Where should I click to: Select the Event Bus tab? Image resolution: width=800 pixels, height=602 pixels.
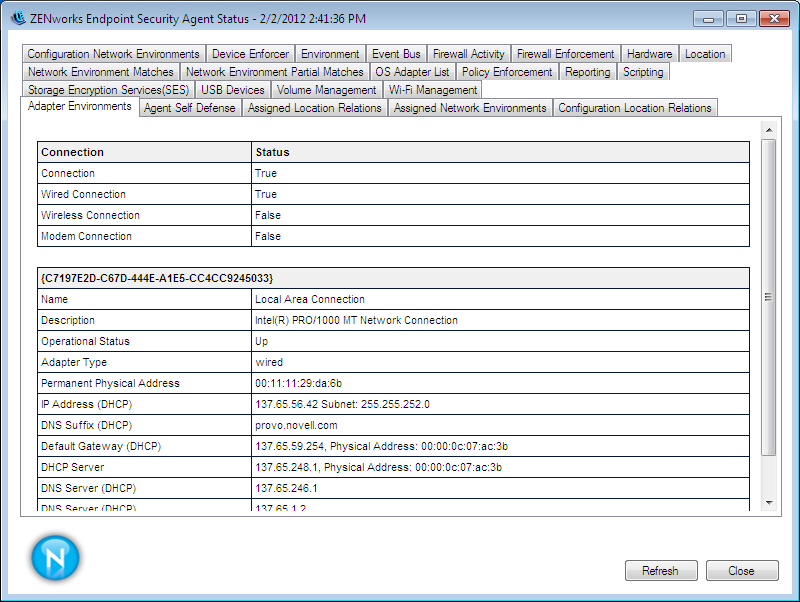396,54
